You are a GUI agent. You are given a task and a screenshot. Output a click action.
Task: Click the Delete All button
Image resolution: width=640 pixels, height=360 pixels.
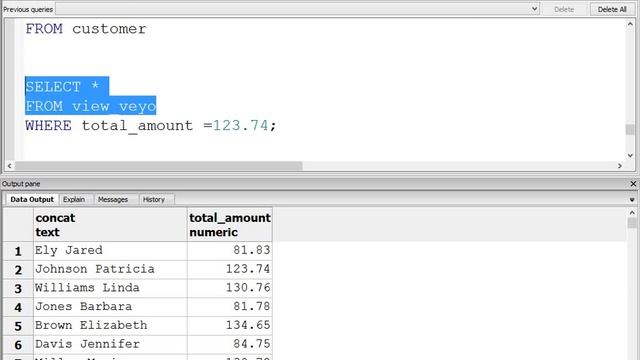(611, 9)
